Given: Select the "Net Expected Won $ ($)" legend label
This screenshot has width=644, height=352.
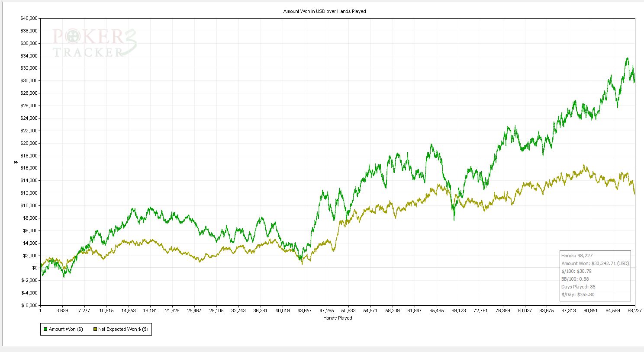Looking at the screenshot, I should click(123, 330).
